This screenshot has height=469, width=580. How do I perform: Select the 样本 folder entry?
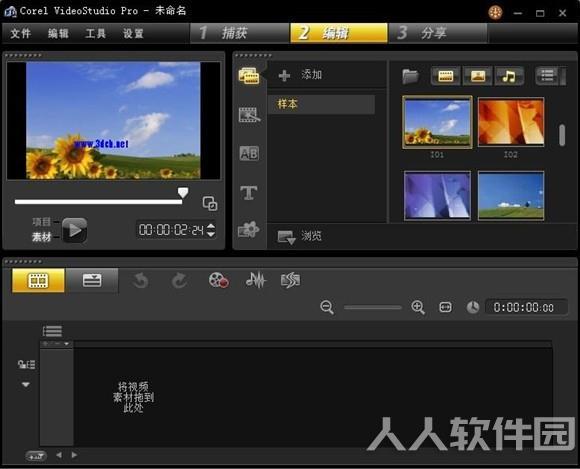point(321,104)
